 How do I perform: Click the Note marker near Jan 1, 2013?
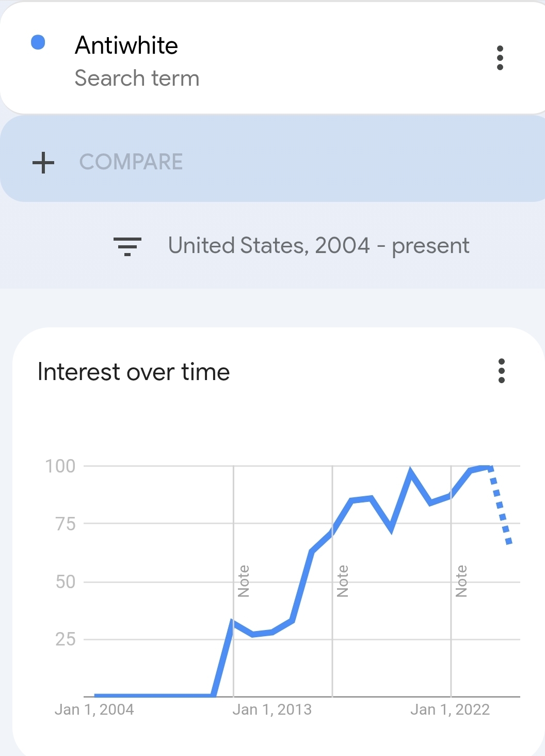(244, 581)
